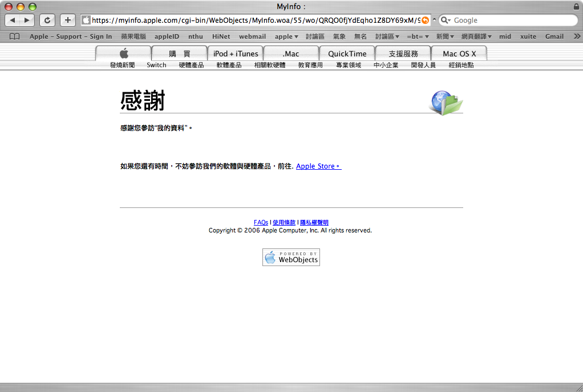Open the mid bookmark
The width and height of the screenshot is (583, 392).
505,36
